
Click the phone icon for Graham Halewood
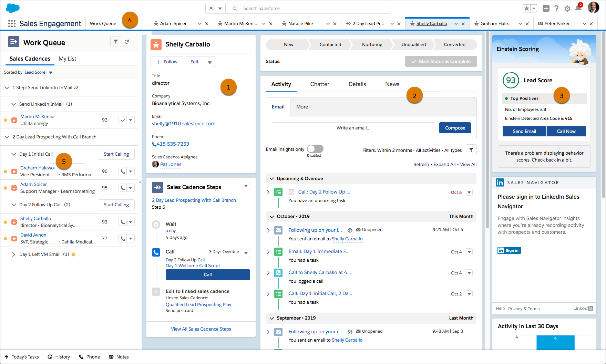point(123,171)
